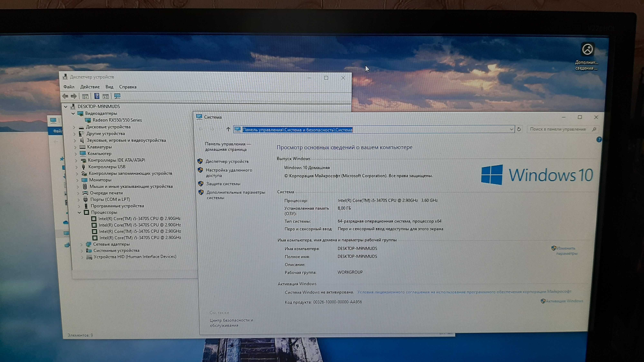Click Device Manager title bar icon

tap(65, 76)
